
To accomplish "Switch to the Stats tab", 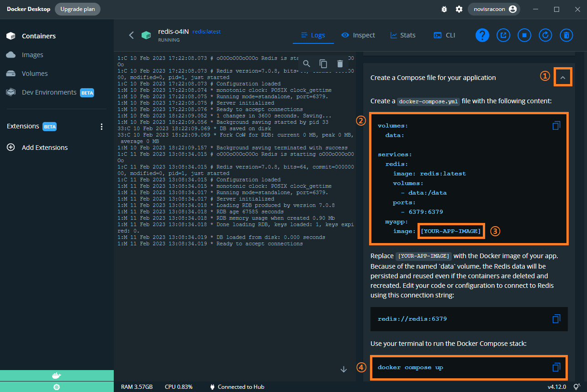I will pos(403,35).
